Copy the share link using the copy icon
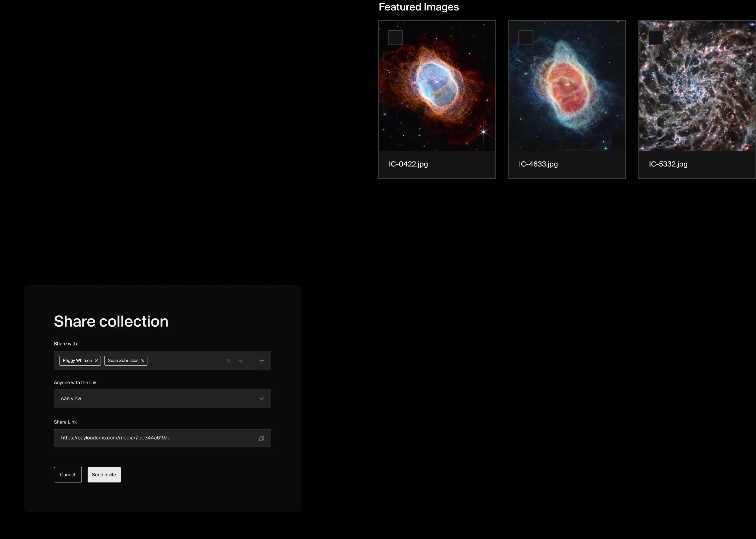This screenshot has width=756, height=539. (x=261, y=438)
